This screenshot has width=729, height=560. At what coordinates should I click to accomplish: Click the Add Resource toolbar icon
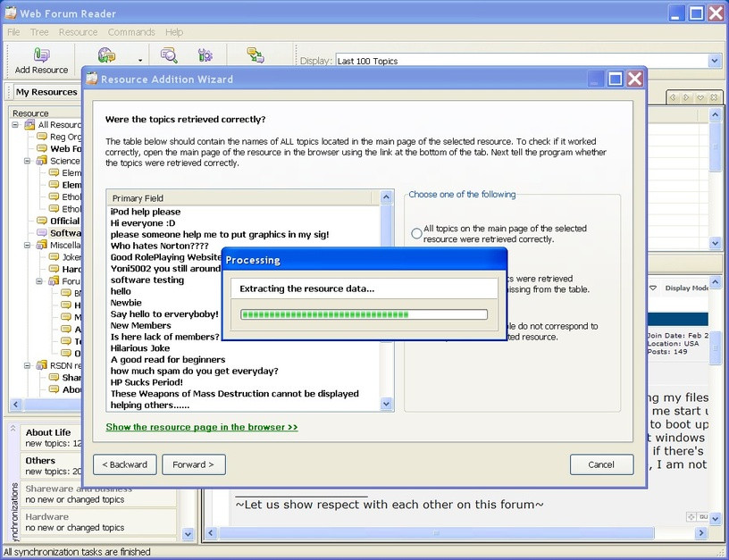[x=41, y=55]
